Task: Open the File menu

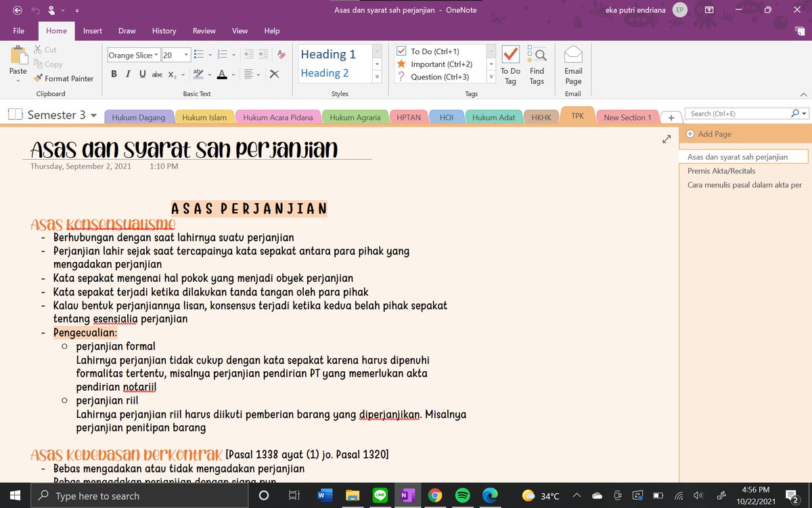Action: [19, 30]
